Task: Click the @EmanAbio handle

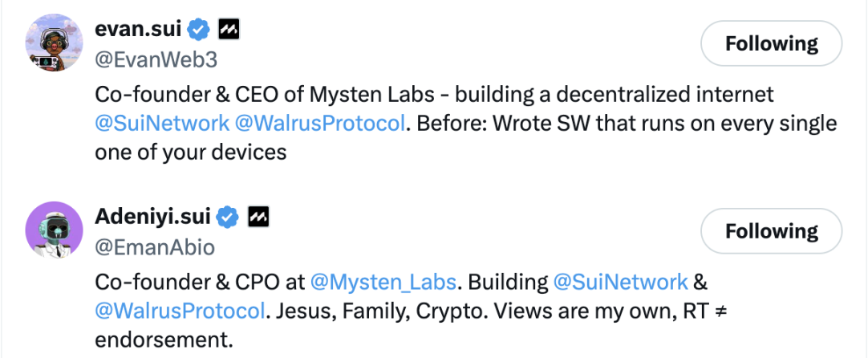Action: point(155,247)
